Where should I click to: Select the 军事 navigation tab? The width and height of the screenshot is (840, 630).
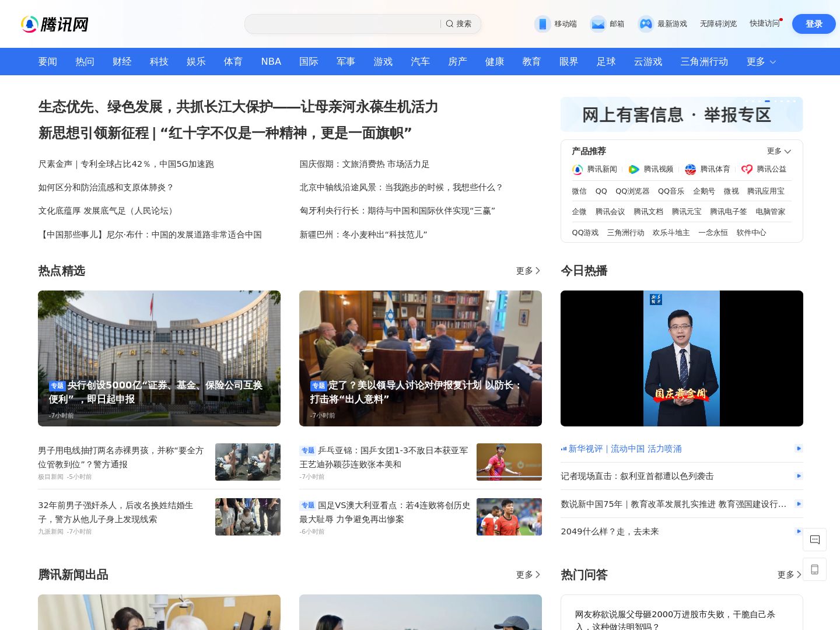coord(346,62)
